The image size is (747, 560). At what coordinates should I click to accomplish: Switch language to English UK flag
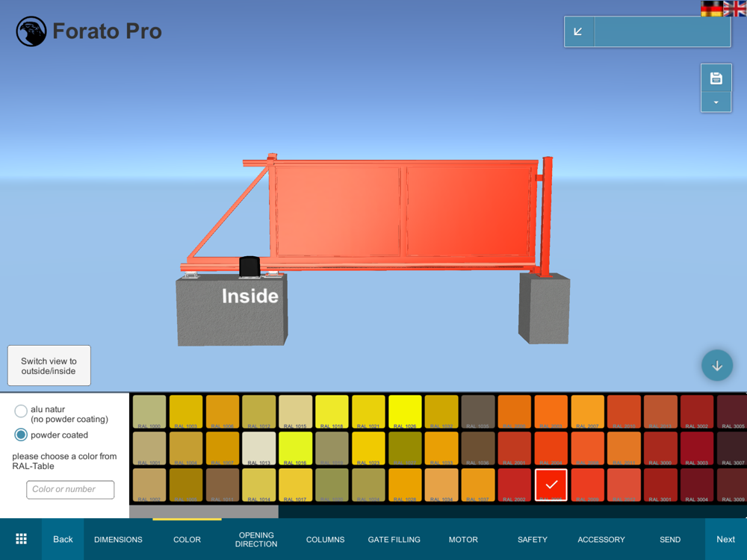click(734, 8)
